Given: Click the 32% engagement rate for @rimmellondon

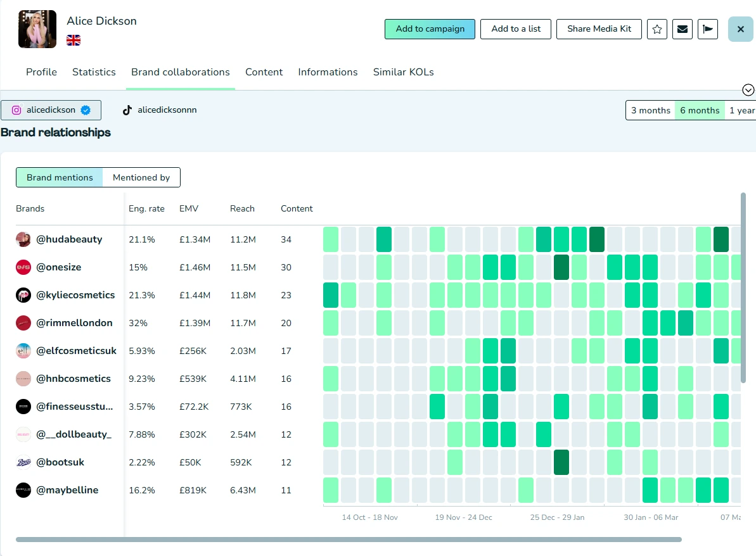Looking at the screenshot, I should pyautogui.click(x=138, y=323).
